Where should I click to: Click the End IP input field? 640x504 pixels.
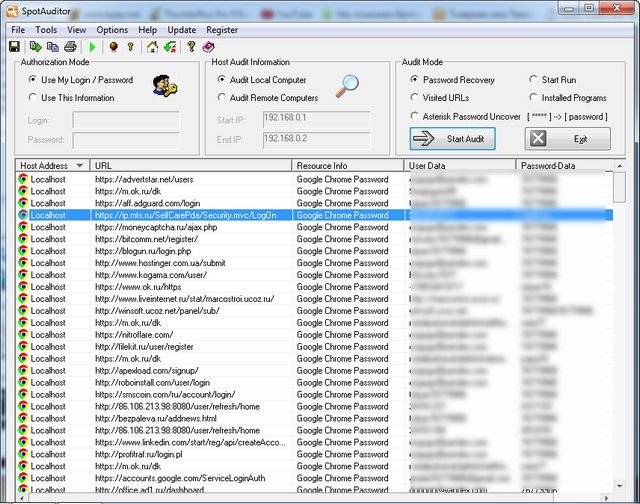[317, 140]
